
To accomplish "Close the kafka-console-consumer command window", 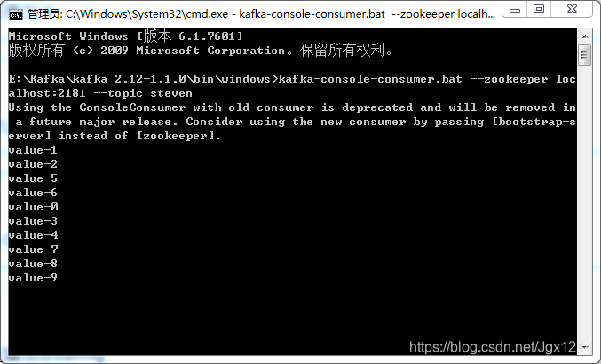I will point(572,10).
